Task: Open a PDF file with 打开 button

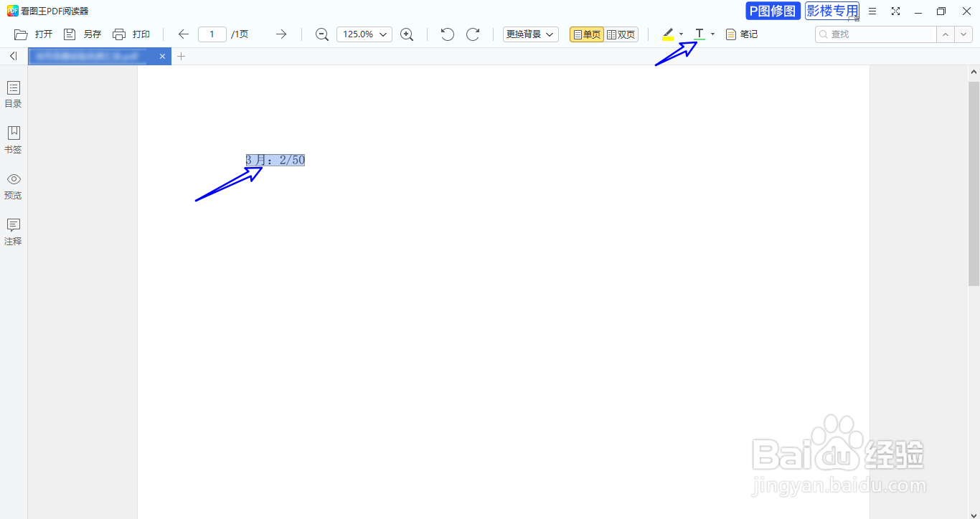Action: pyautogui.click(x=33, y=34)
